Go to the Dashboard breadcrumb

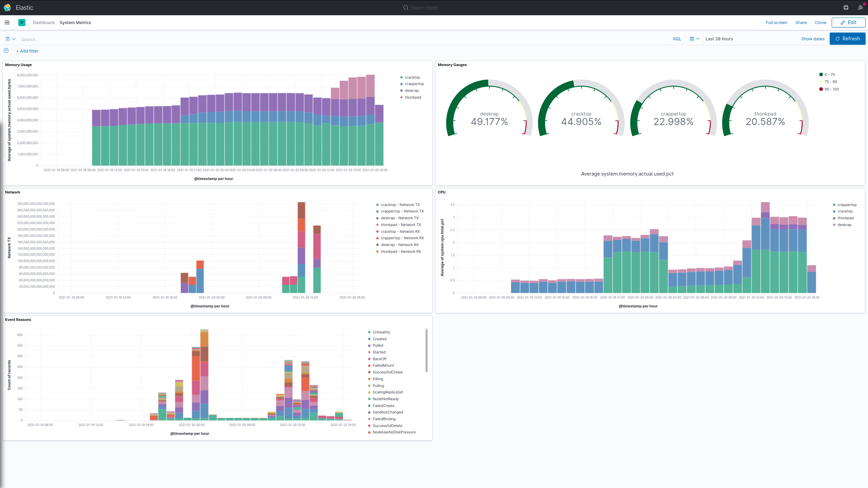click(43, 23)
